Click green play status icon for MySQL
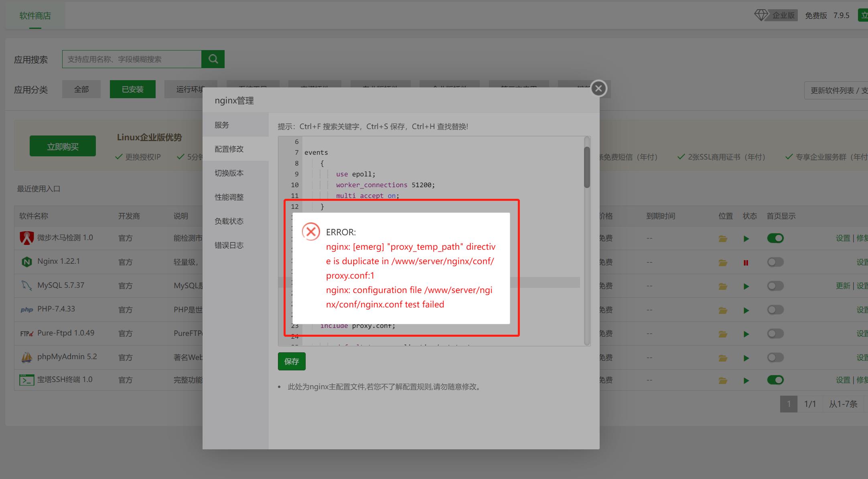868x479 pixels. [x=746, y=287]
